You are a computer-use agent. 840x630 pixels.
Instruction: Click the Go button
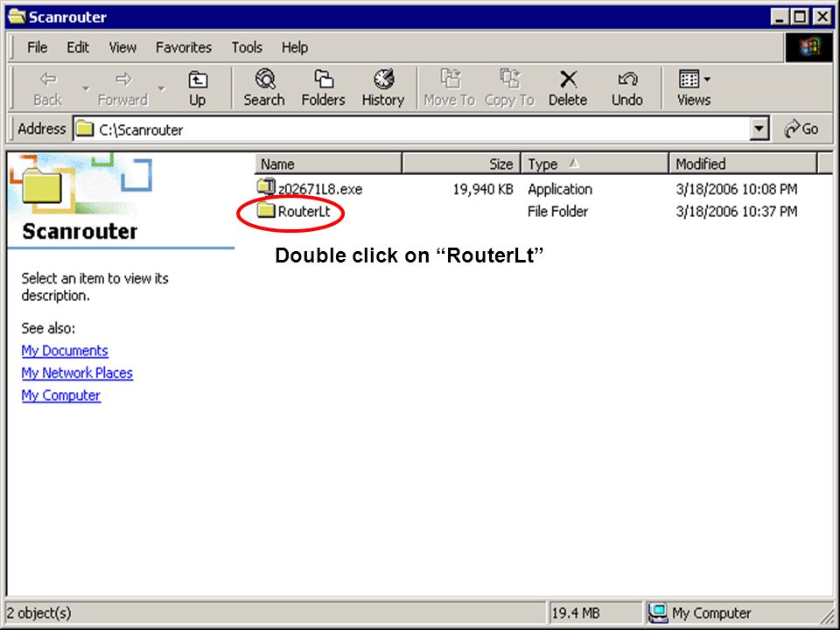[x=801, y=129]
